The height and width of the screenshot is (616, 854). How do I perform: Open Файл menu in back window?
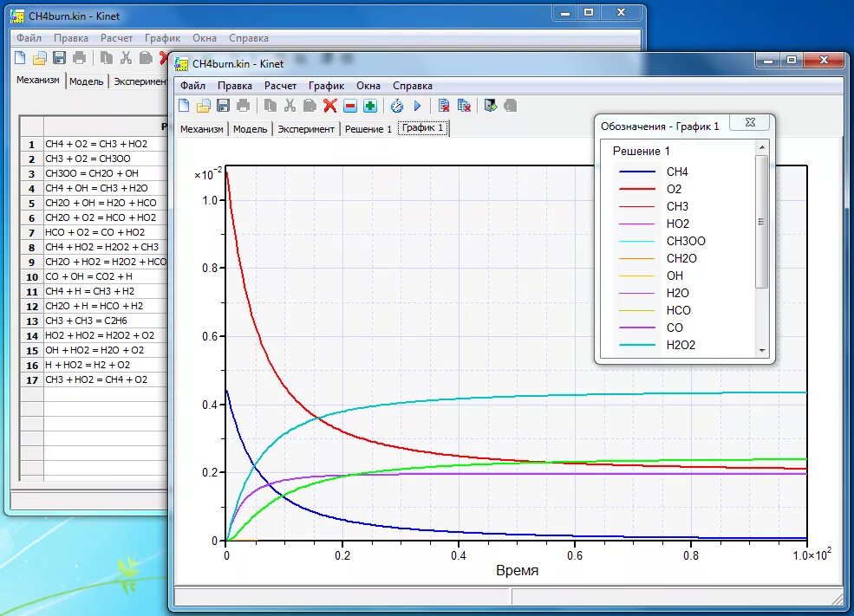[x=29, y=38]
